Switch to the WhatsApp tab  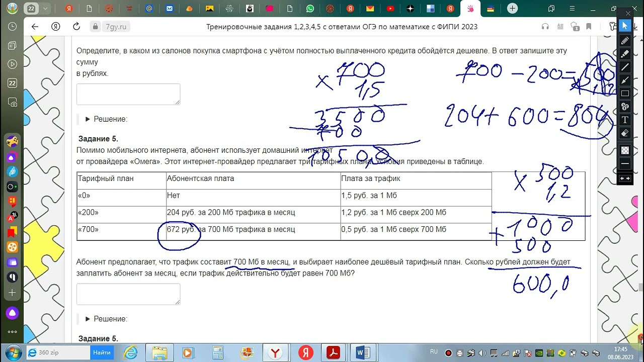310,9
